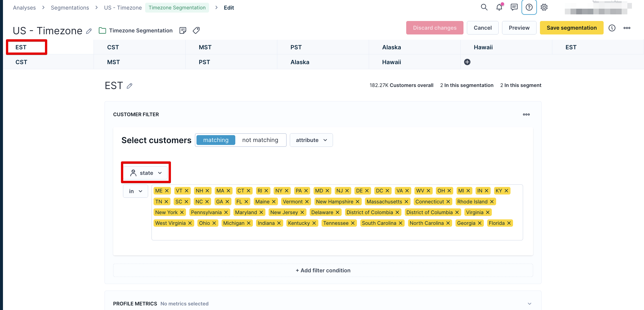
Task: Add a new segment with plus icon
Action: [467, 62]
